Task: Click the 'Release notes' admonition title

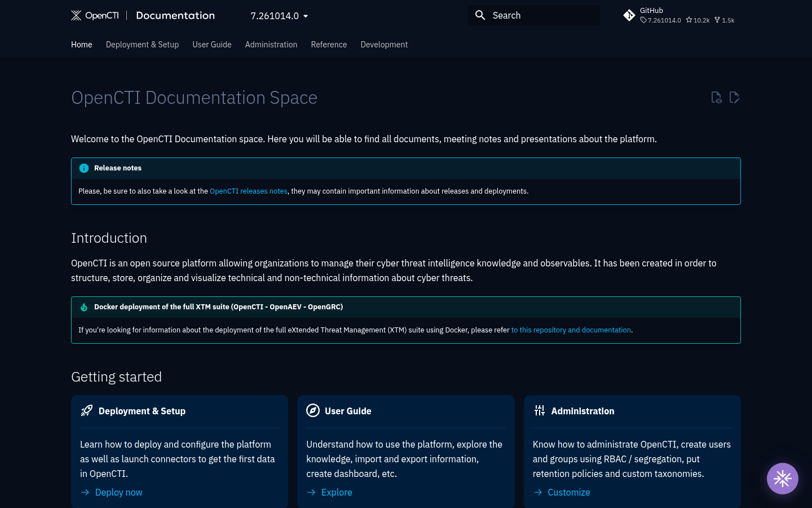Action: tap(118, 168)
